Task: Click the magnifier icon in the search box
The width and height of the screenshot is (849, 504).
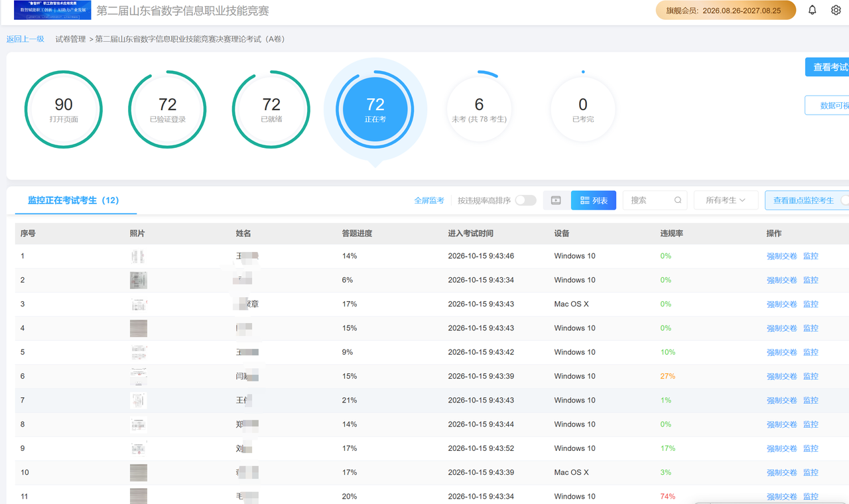Action: (x=678, y=200)
